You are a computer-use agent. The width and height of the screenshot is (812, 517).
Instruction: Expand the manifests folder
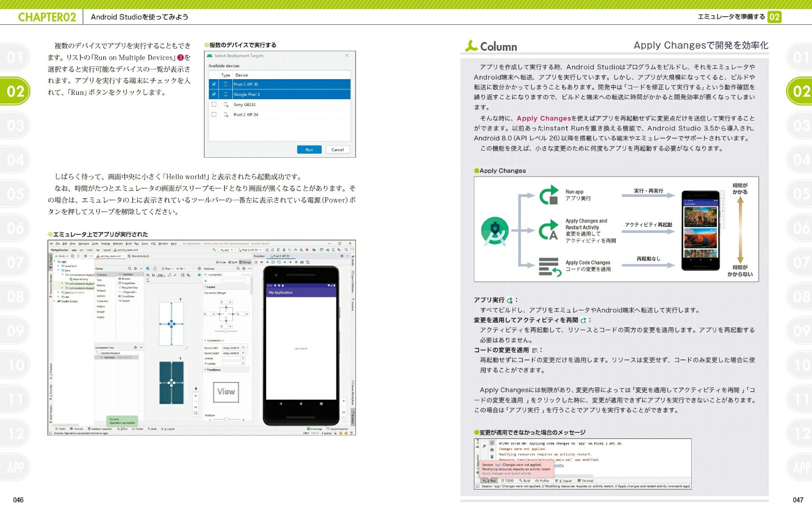(58, 266)
